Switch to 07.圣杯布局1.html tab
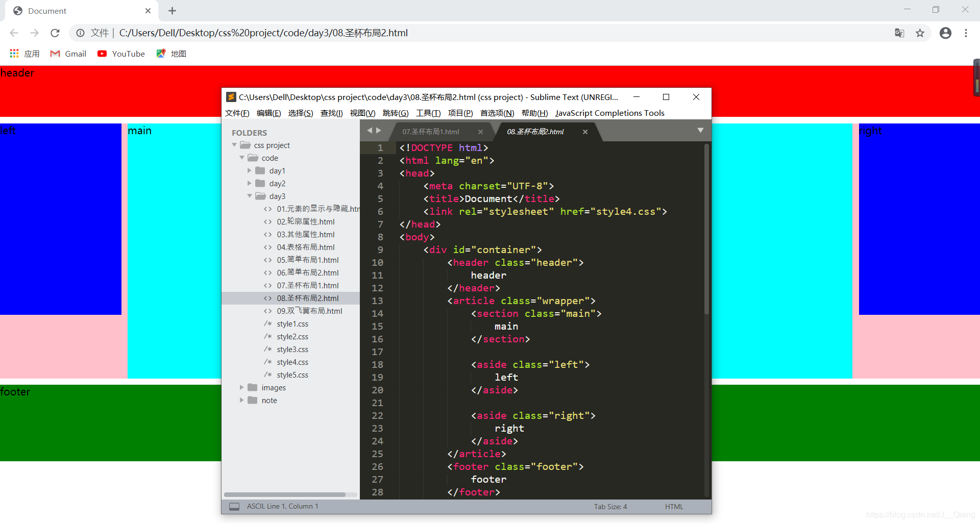The image size is (980, 524). click(x=430, y=132)
